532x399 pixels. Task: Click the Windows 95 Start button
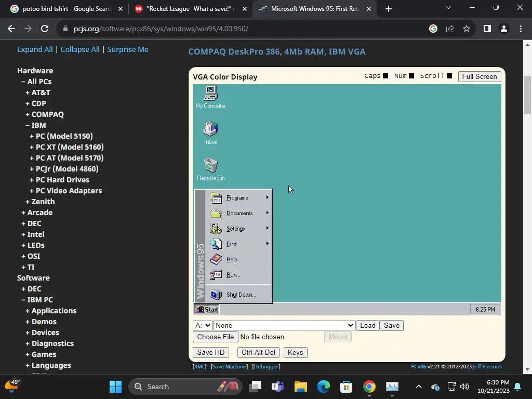coord(207,310)
